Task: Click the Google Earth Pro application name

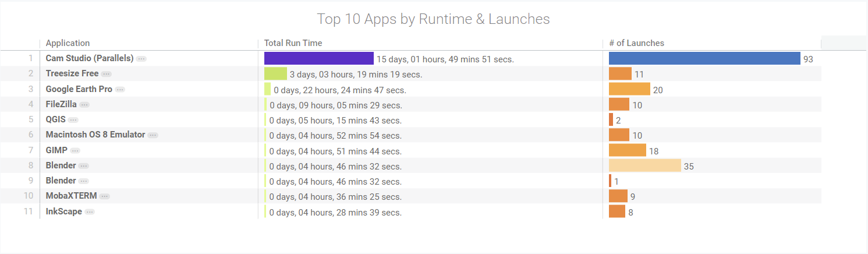Action: click(x=79, y=89)
